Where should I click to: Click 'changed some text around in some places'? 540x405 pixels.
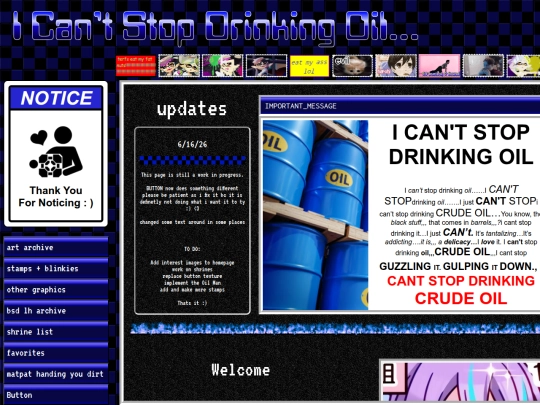[192, 222]
